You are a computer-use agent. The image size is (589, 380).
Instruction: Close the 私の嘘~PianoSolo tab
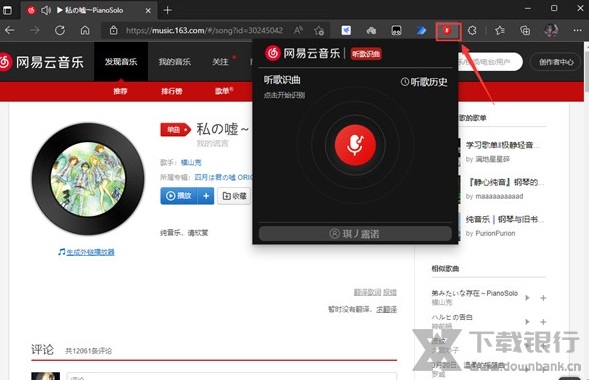coord(148,11)
